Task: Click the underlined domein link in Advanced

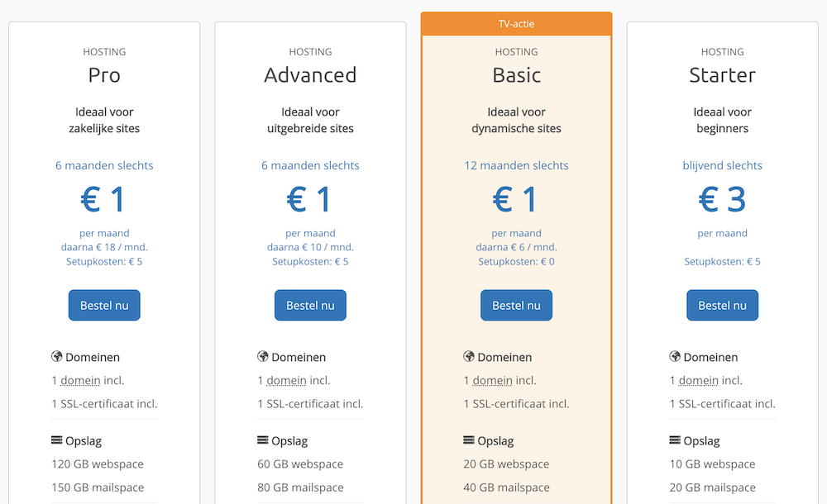Action: pos(286,381)
